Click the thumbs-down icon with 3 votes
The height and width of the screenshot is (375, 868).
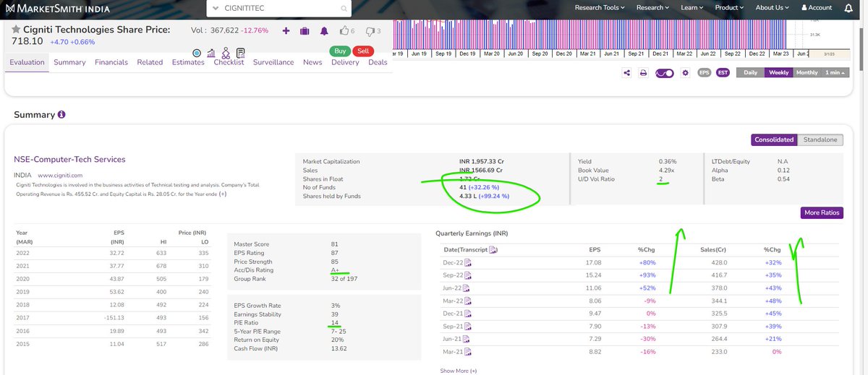point(370,31)
